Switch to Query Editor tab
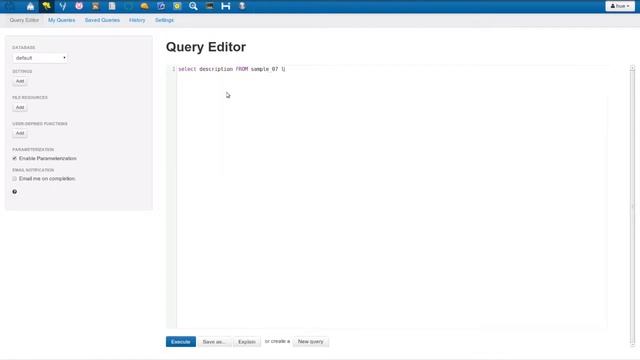 click(24, 20)
